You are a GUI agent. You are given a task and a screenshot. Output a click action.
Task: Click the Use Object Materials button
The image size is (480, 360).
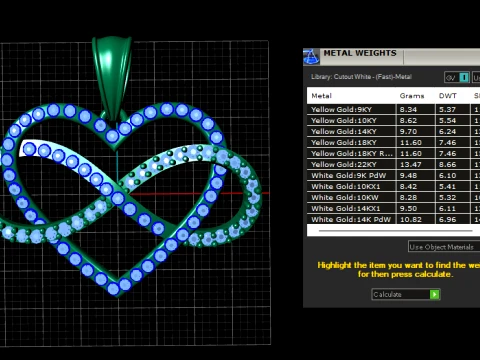(444, 247)
